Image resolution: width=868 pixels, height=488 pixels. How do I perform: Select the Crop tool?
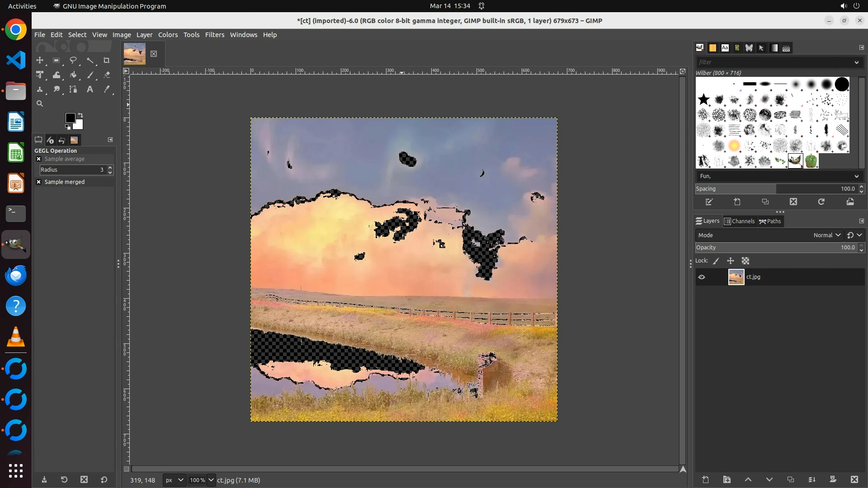pyautogui.click(x=107, y=60)
